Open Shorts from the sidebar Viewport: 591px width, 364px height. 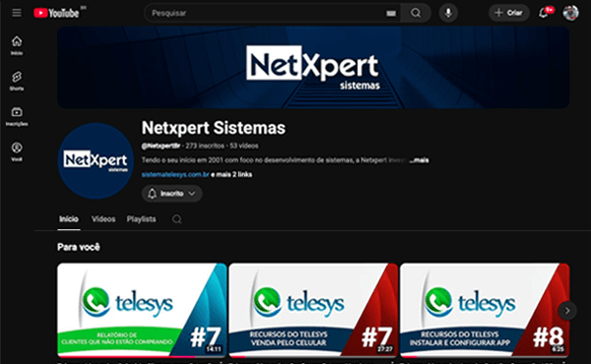tap(17, 81)
